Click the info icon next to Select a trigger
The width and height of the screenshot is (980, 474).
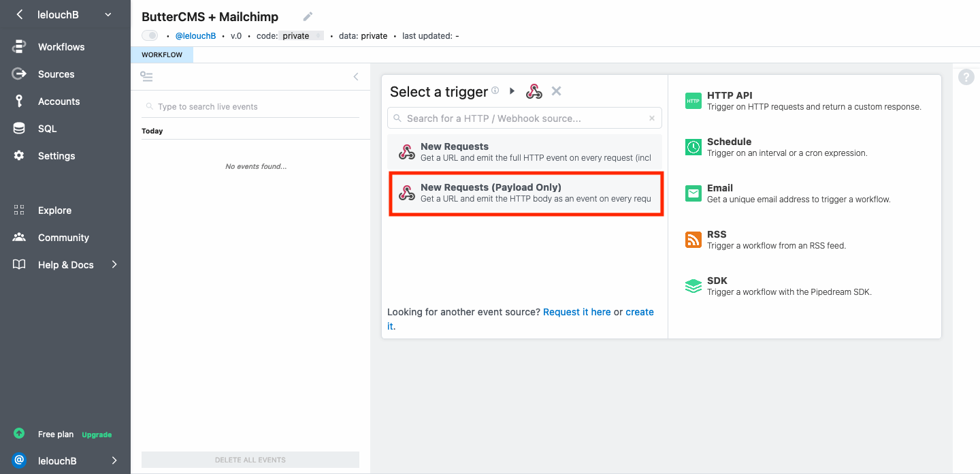tap(495, 90)
